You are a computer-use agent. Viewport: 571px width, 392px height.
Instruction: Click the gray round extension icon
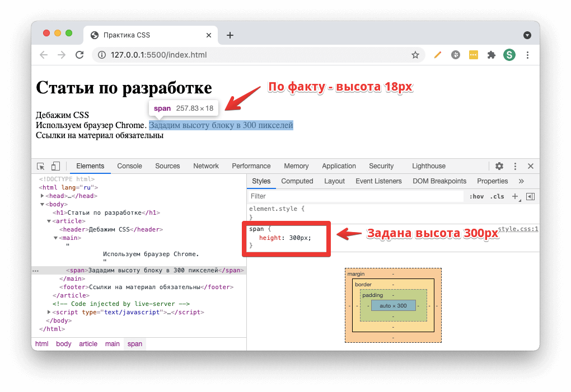[456, 55]
